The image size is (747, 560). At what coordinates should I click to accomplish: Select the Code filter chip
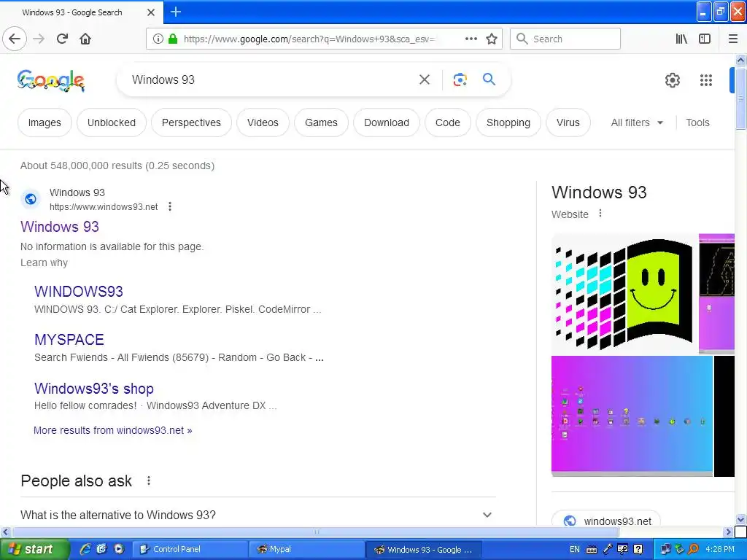pyautogui.click(x=448, y=122)
